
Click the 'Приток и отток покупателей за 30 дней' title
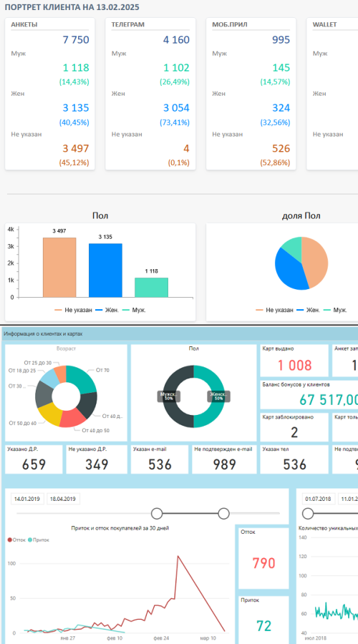click(120, 528)
